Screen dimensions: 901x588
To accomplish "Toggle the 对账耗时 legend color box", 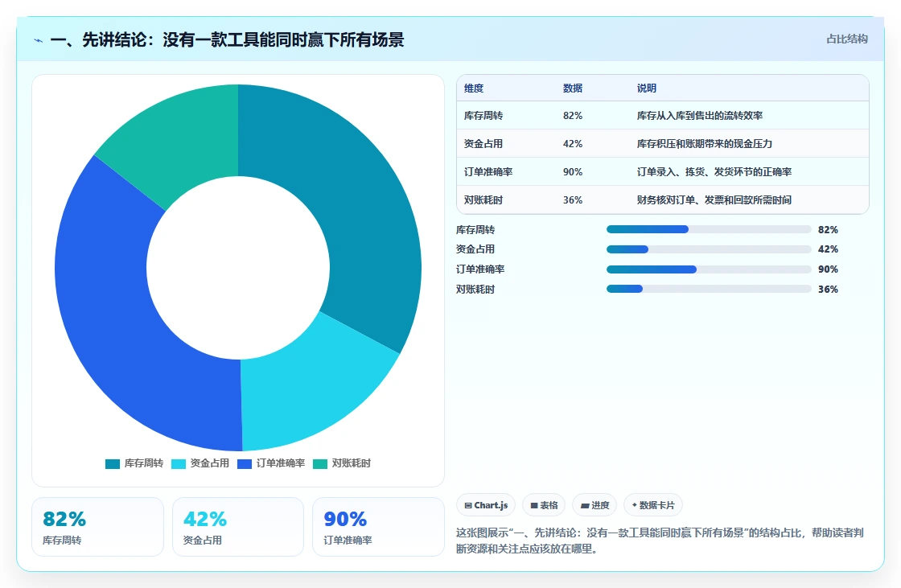I will [x=320, y=464].
